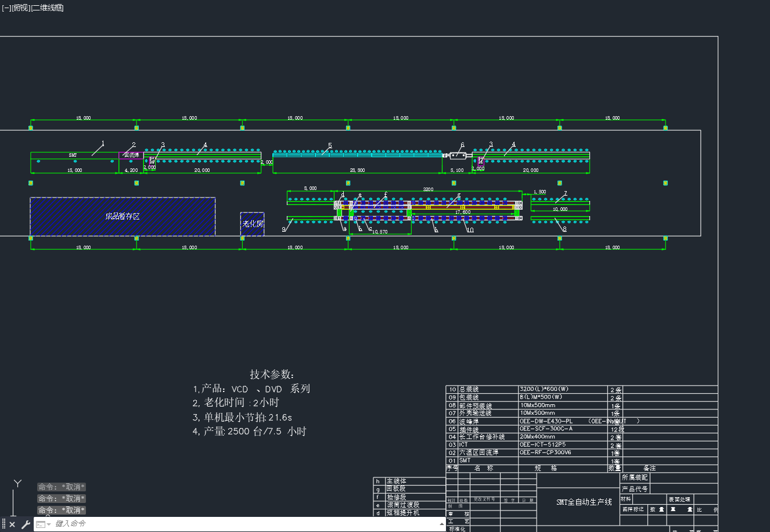770x532 pixels.
Task: Click the 图样标记 title block cell
Action: click(633, 509)
